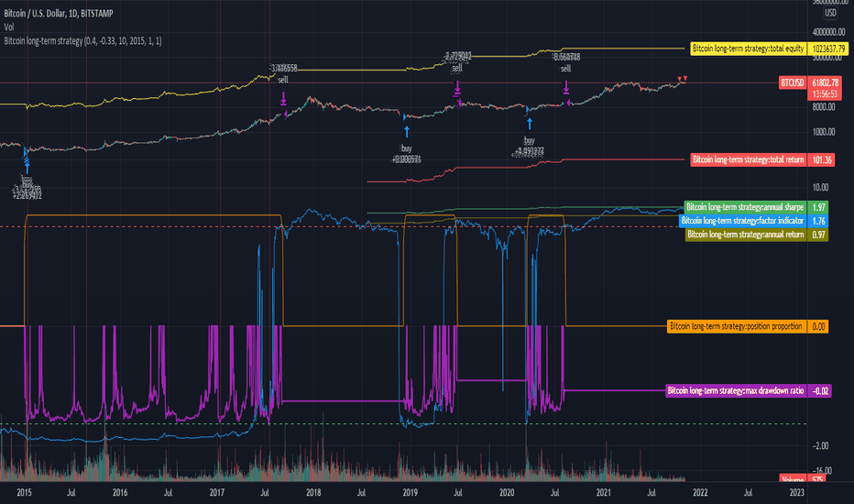Click the total equity value 1023637.79
Image resolution: width=854 pixels, height=504 pixels.
coord(828,49)
